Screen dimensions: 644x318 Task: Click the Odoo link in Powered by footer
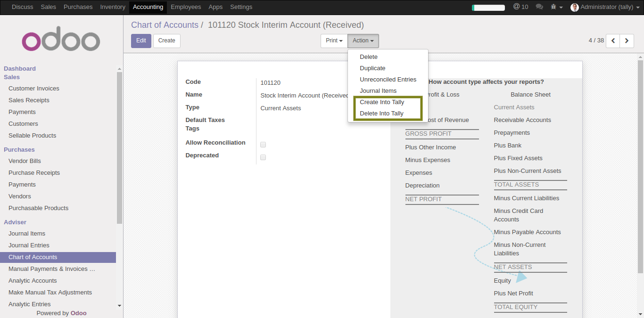click(x=78, y=313)
